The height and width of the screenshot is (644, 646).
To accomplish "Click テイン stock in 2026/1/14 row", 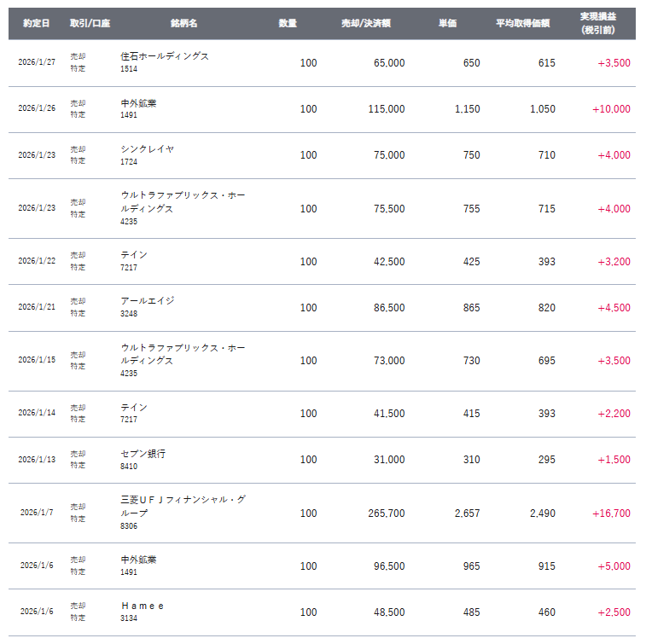I will (134, 407).
